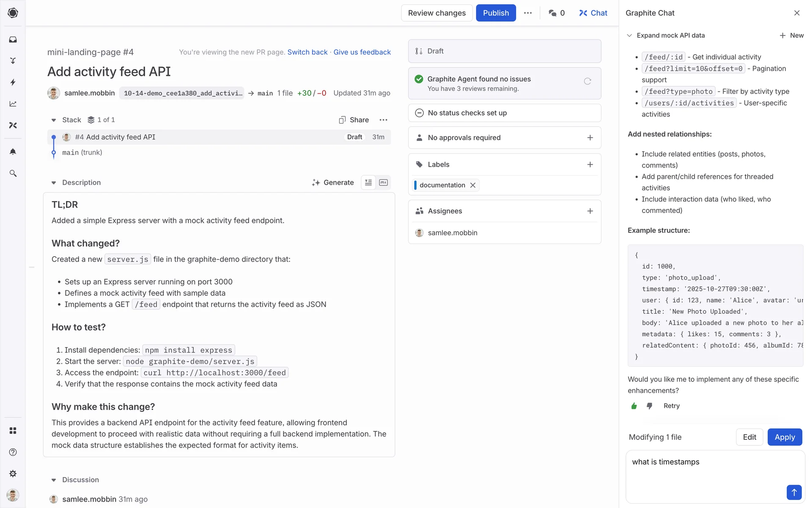This screenshot has height=508, width=812.
Task: Click the Publish button
Action: 496,13
